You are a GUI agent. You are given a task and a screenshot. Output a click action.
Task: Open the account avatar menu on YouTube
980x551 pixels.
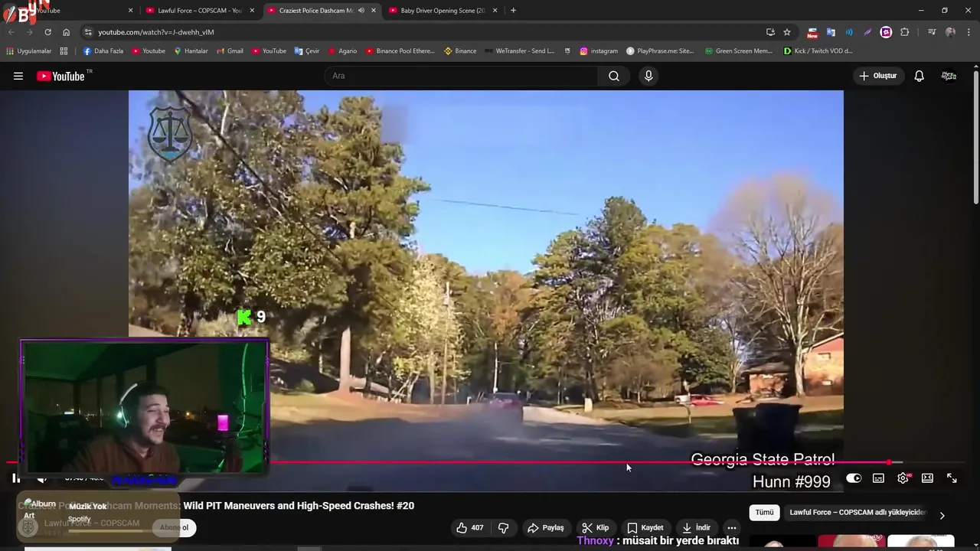tap(949, 76)
